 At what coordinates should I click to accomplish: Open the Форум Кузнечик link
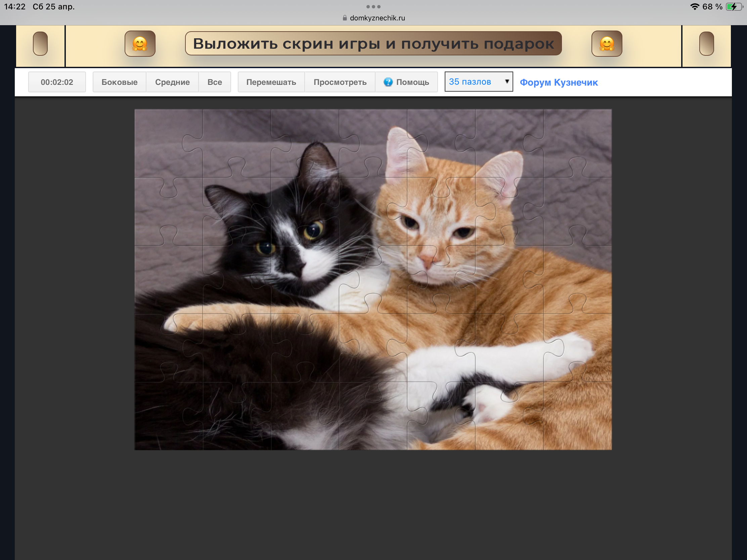pos(559,82)
